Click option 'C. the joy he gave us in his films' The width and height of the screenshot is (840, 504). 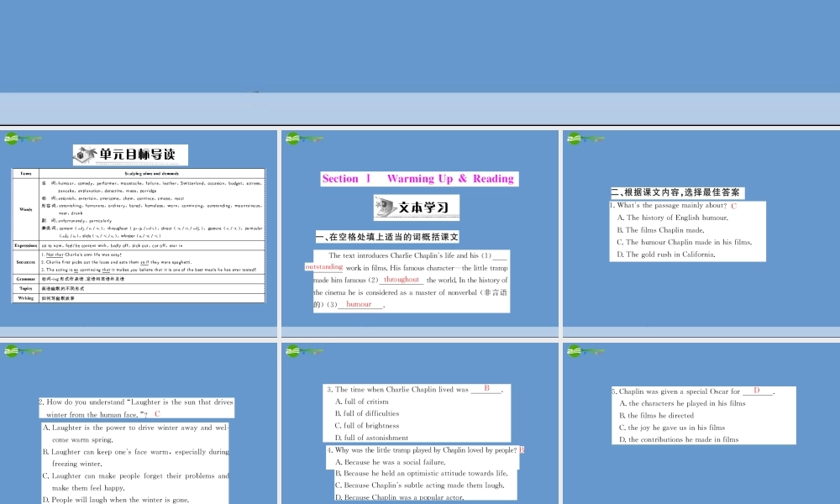pos(672,428)
